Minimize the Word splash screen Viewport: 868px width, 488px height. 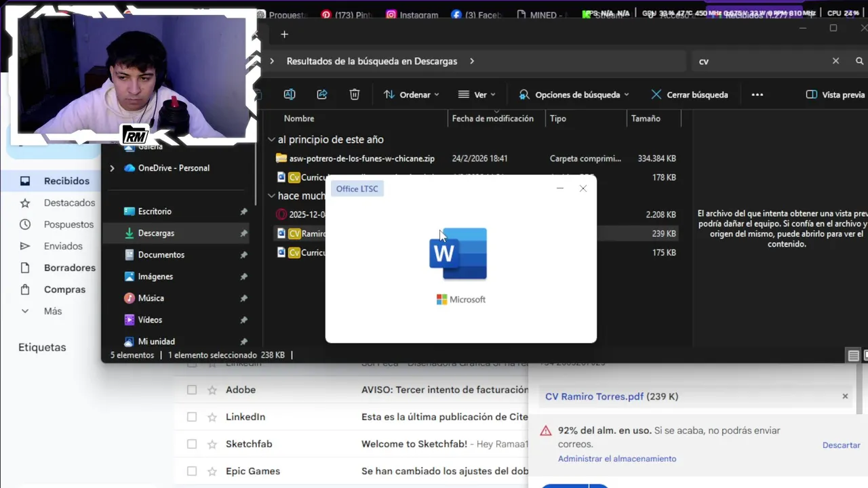[x=560, y=188]
